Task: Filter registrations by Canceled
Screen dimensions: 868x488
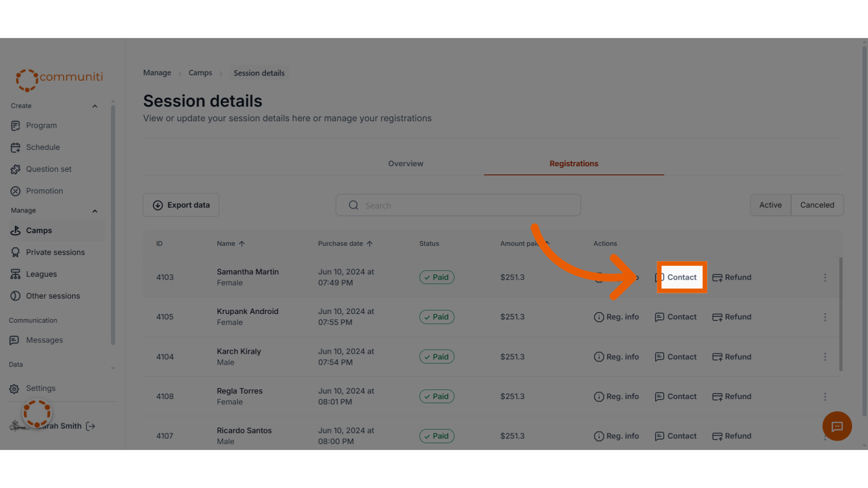Action: coord(817,205)
